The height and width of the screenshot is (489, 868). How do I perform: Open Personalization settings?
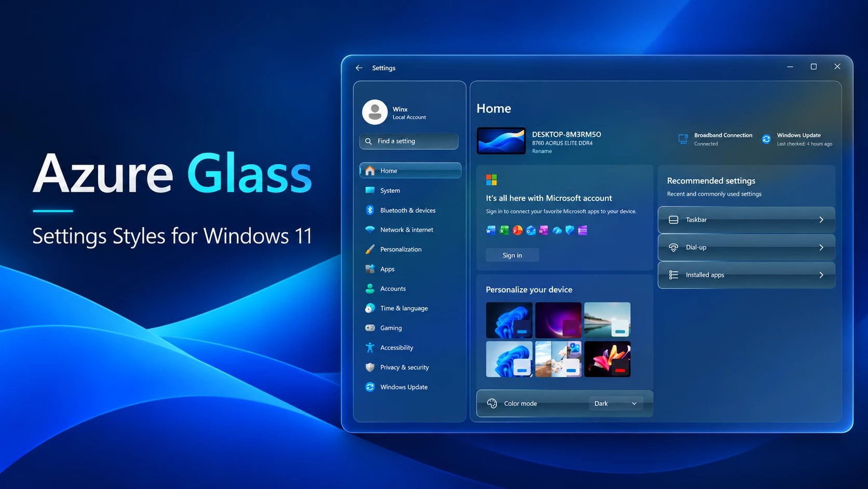410,249
